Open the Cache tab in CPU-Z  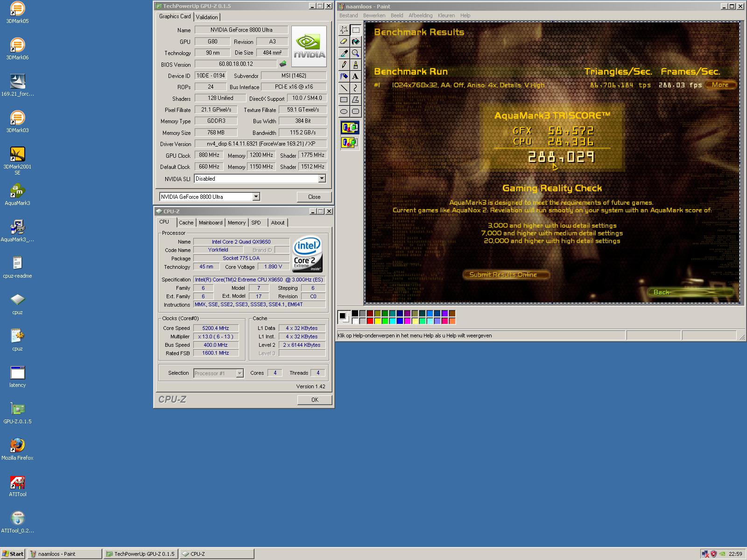point(186,223)
